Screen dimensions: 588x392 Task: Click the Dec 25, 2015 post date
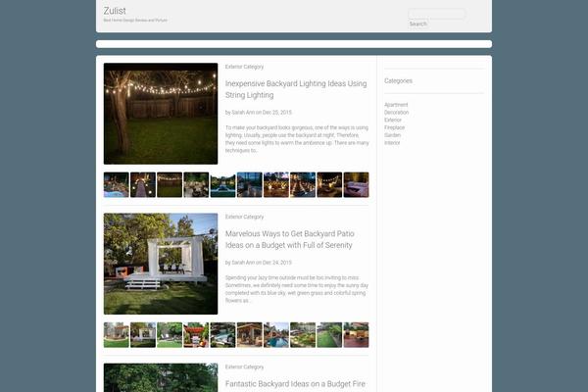[276, 112]
